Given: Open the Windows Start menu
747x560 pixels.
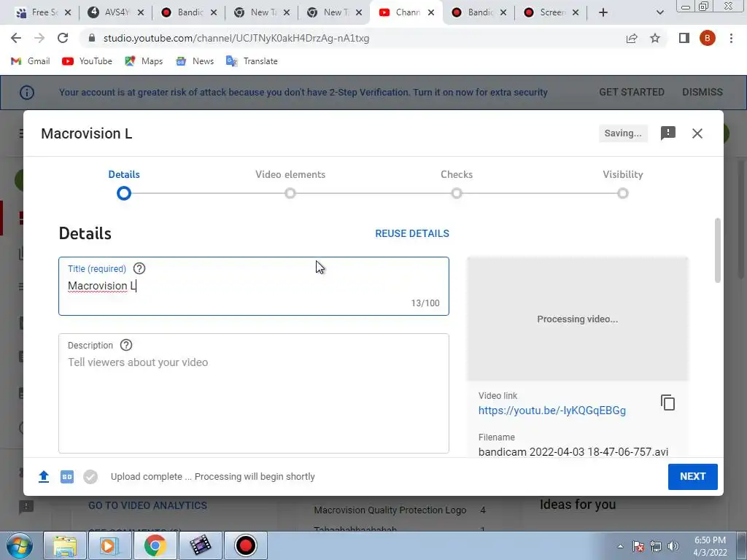Looking at the screenshot, I should pyautogui.click(x=19, y=545).
